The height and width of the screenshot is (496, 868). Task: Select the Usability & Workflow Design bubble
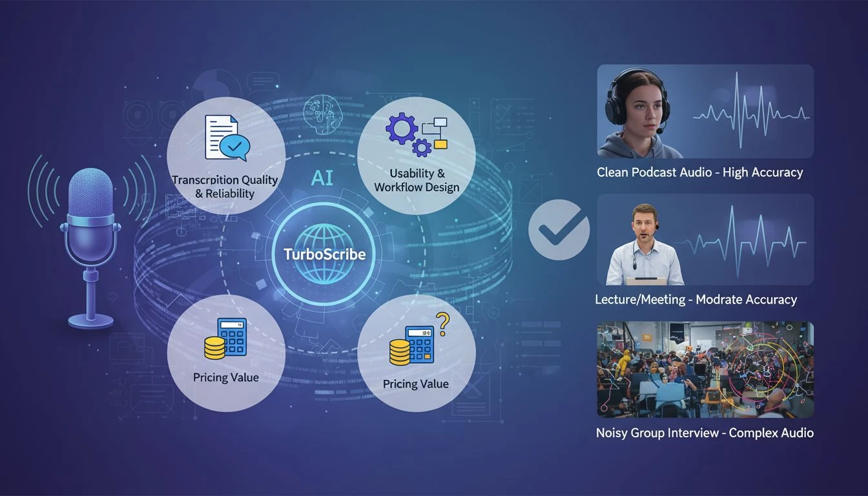coord(417,156)
